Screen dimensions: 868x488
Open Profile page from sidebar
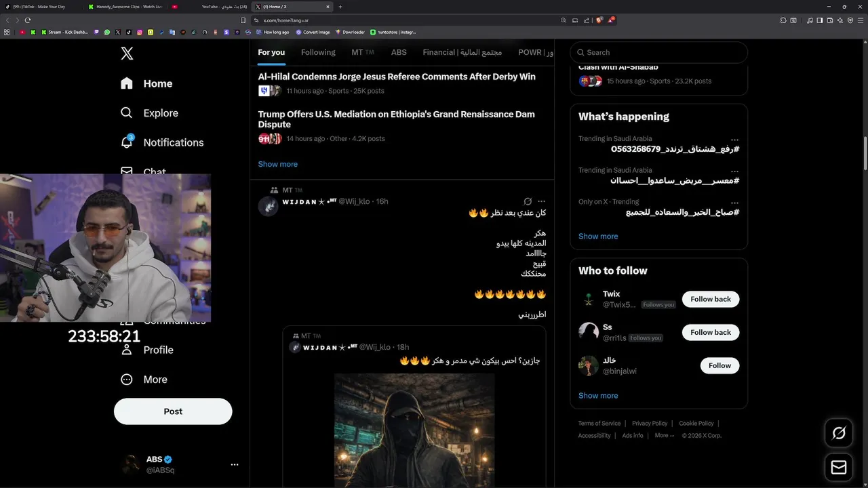coord(146,350)
